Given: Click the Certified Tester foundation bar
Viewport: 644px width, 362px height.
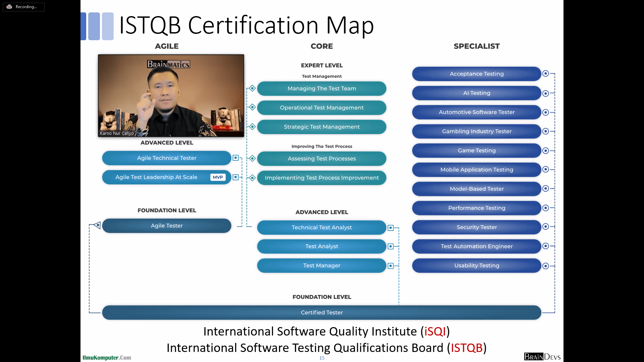Looking at the screenshot, I should pos(321,312).
